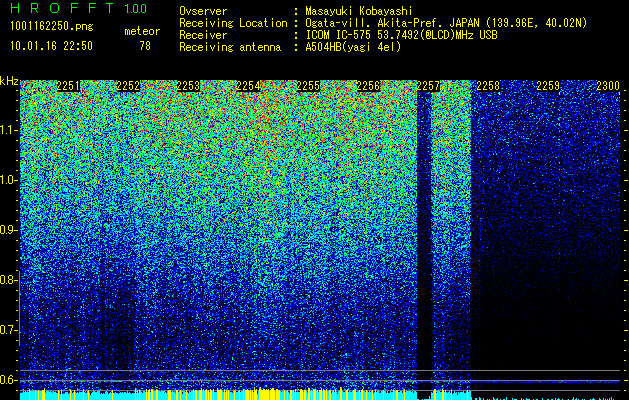Click the date stamp 10.01.16 22:50
The image size is (629, 400).
(51, 46)
